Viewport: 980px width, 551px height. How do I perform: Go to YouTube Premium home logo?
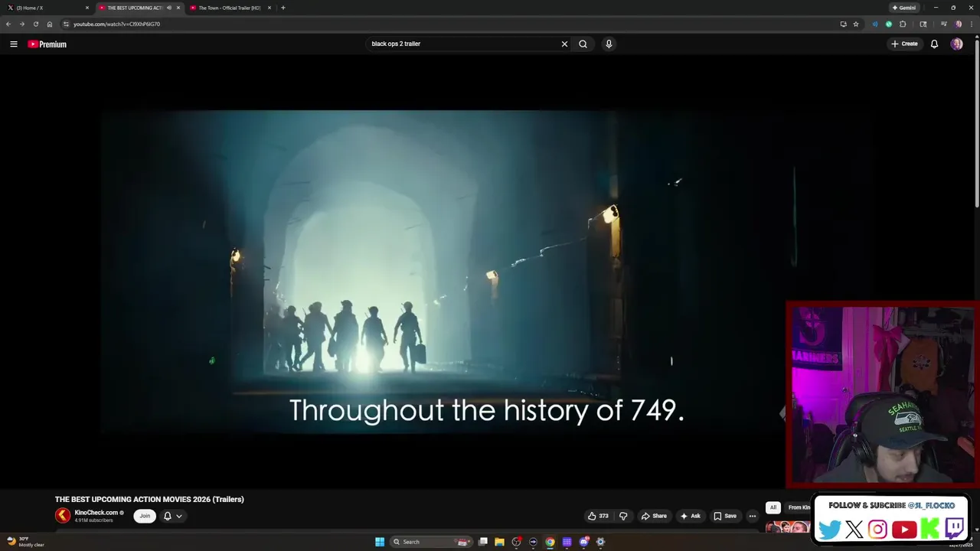(x=47, y=44)
